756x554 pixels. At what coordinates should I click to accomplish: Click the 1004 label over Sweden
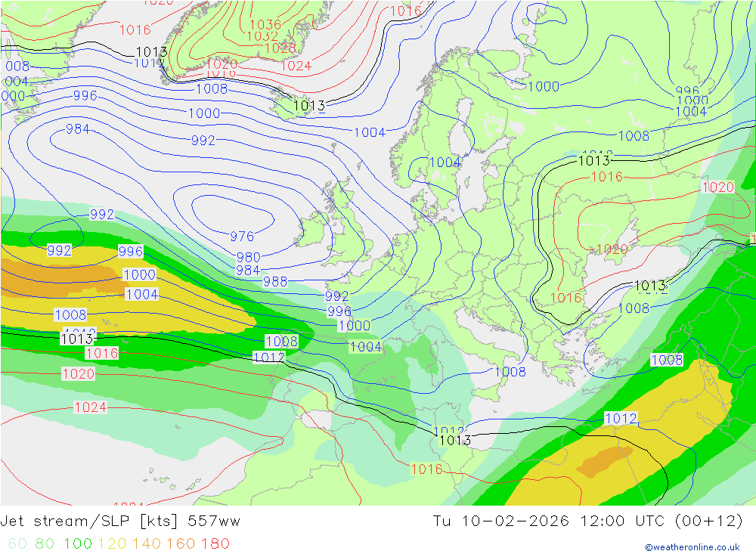point(445,162)
